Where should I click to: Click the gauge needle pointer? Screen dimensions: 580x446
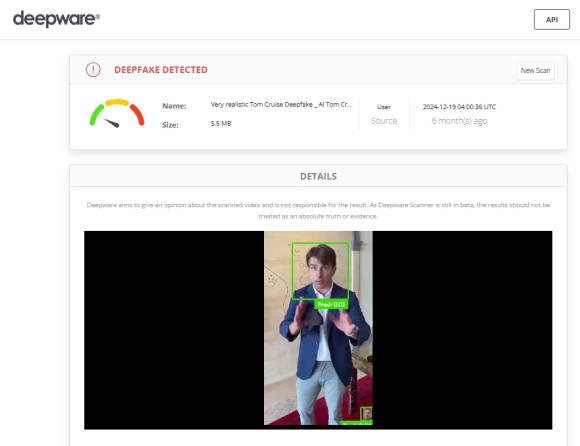pyautogui.click(x=112, y=123)
